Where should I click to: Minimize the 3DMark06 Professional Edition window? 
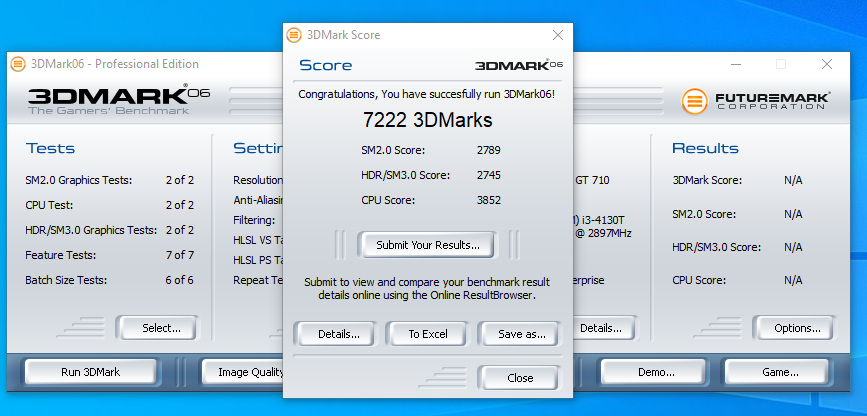pos(735,64)
